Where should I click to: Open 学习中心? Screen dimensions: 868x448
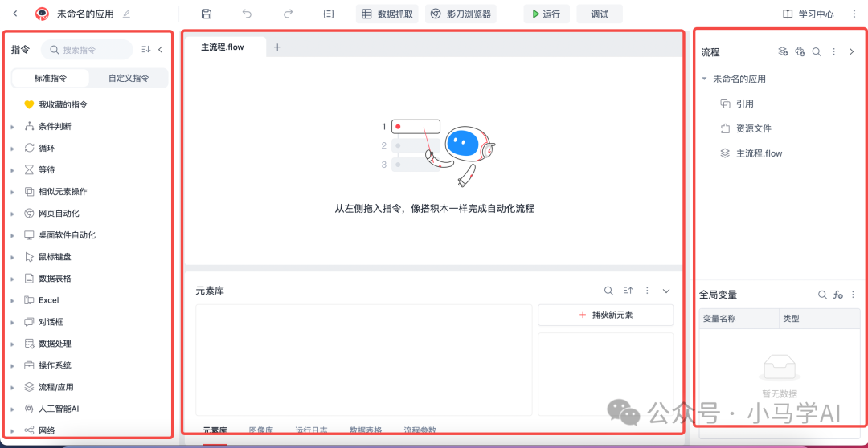[x=809, y=14]
